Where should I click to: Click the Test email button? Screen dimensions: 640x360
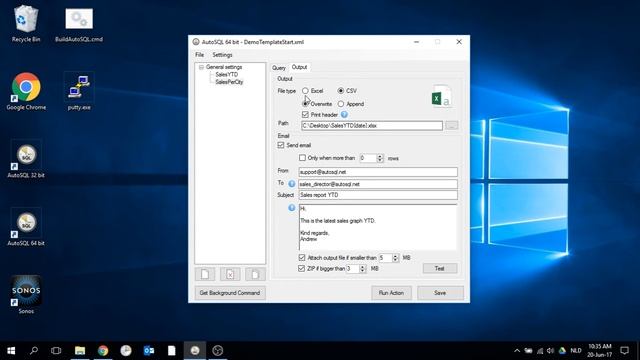[x=440, y=268]
